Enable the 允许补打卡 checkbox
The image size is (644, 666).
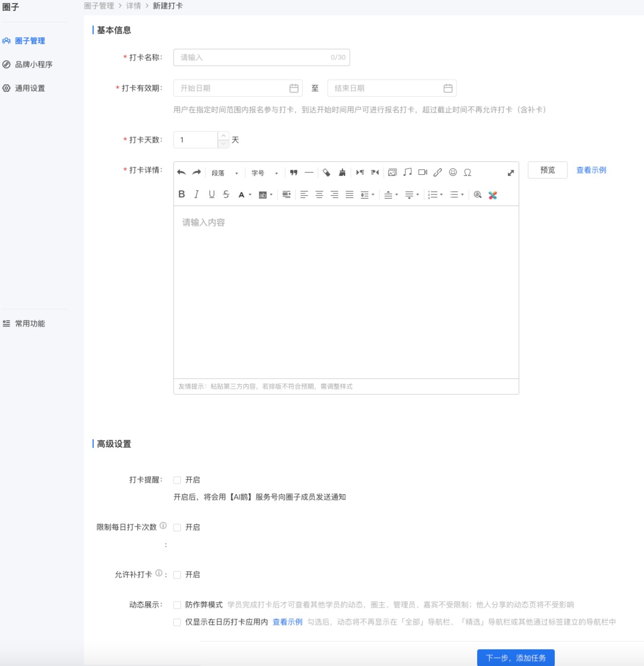tap(177, 575)
